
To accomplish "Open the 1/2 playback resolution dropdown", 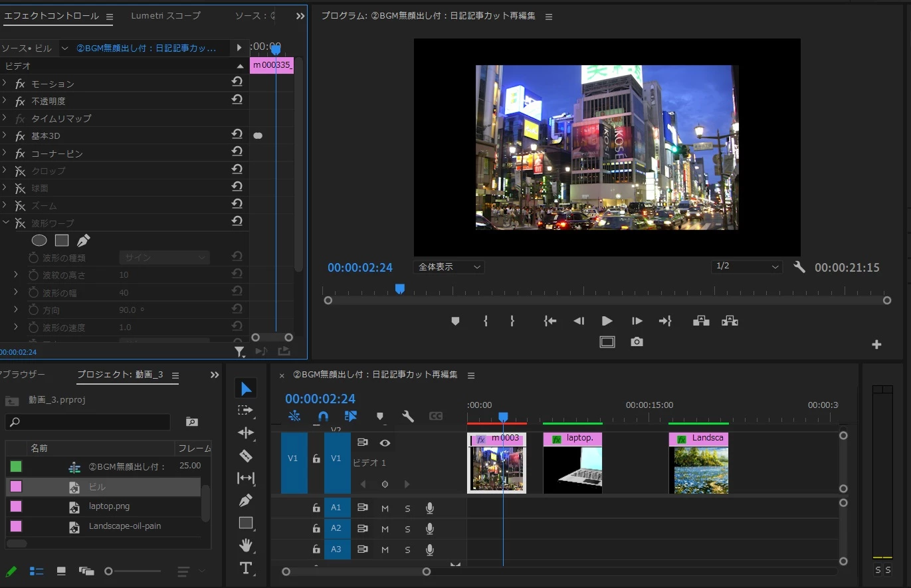I will pyautogui.click(x=747, y=266).
